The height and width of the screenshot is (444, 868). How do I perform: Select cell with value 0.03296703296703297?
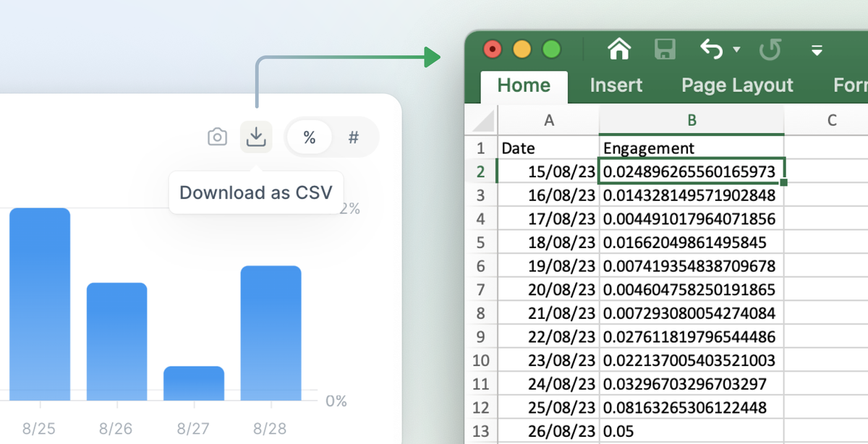(692, 383)
